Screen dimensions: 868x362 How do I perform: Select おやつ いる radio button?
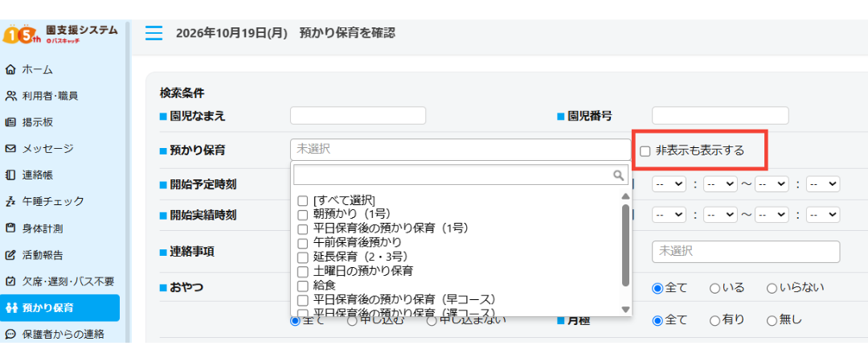click(x=714, y=288)
